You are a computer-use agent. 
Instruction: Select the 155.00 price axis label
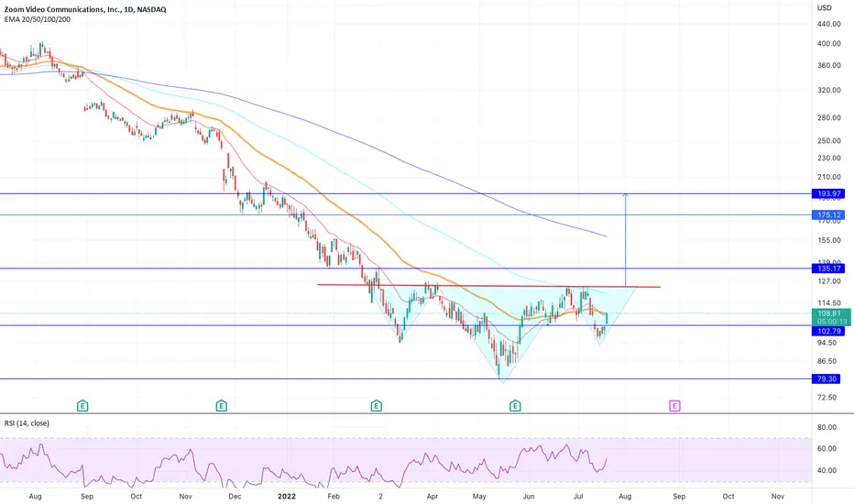[829, 240]
